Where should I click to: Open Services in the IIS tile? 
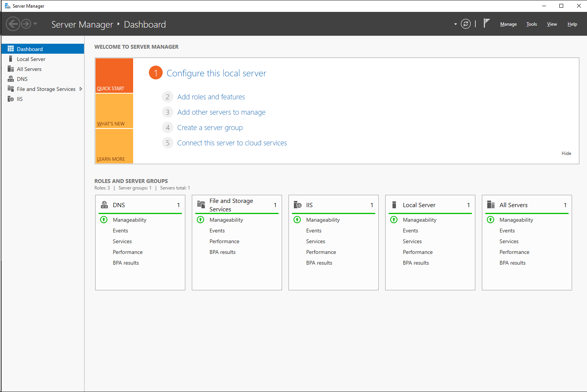click(316, 241)
